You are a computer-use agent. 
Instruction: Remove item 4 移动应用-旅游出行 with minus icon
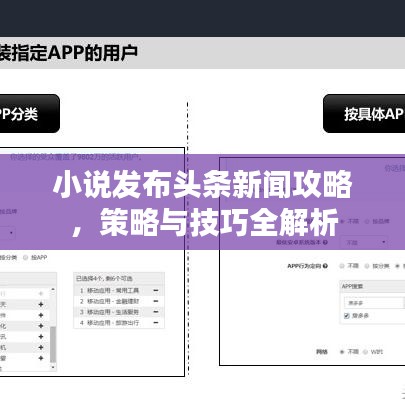point(156,323)
